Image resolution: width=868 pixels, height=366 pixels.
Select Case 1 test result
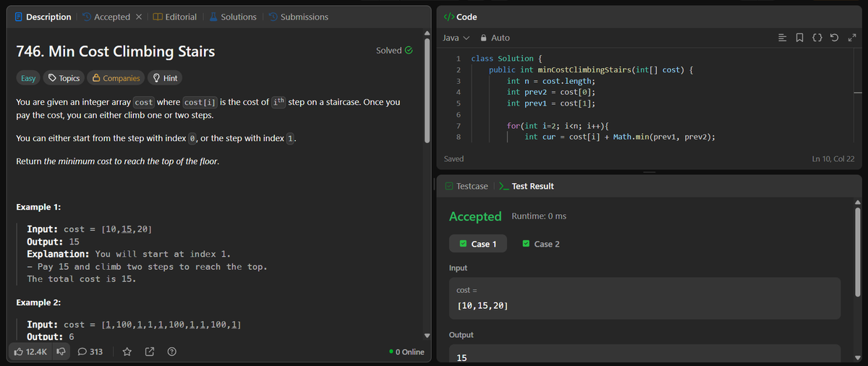click(478, 244)
